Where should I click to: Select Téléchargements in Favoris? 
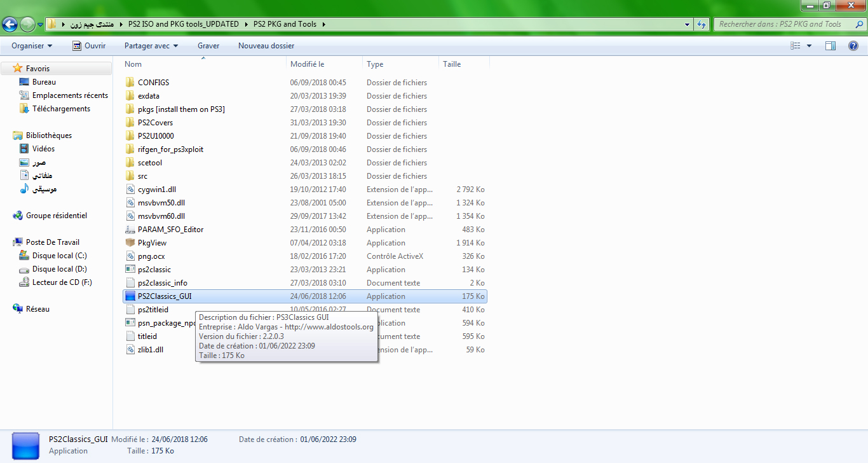coord(61,109)
